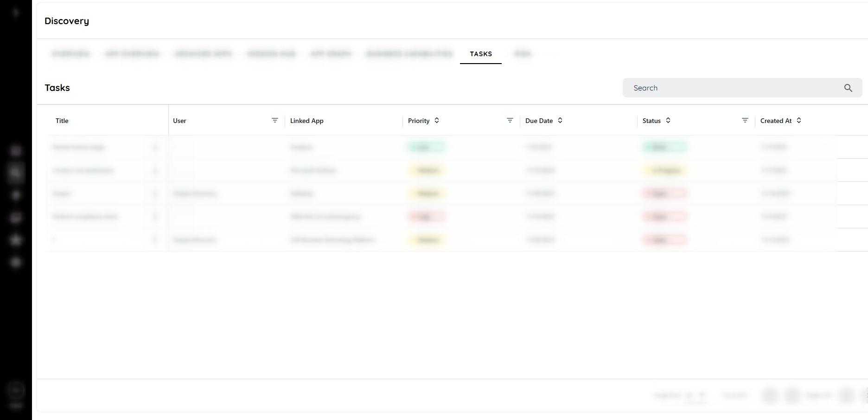Toggle sorting on the Created At column

coord(798,120)
